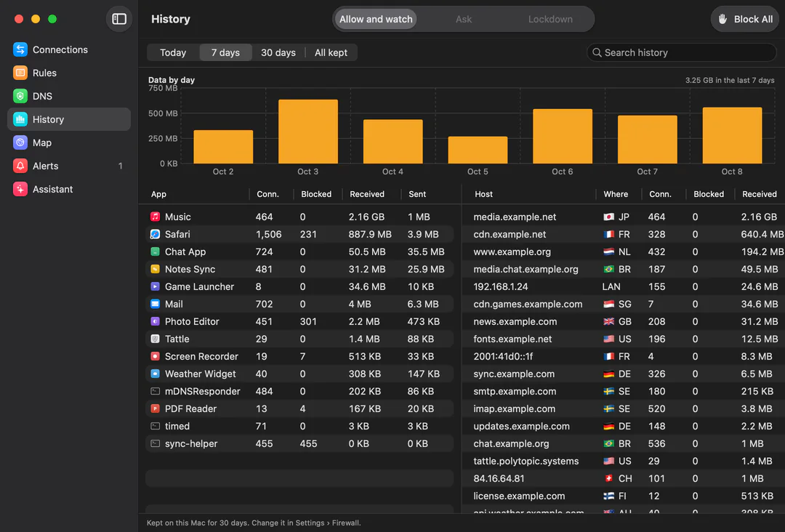Click the PDF Reader app icon

(x=156, y=409)
